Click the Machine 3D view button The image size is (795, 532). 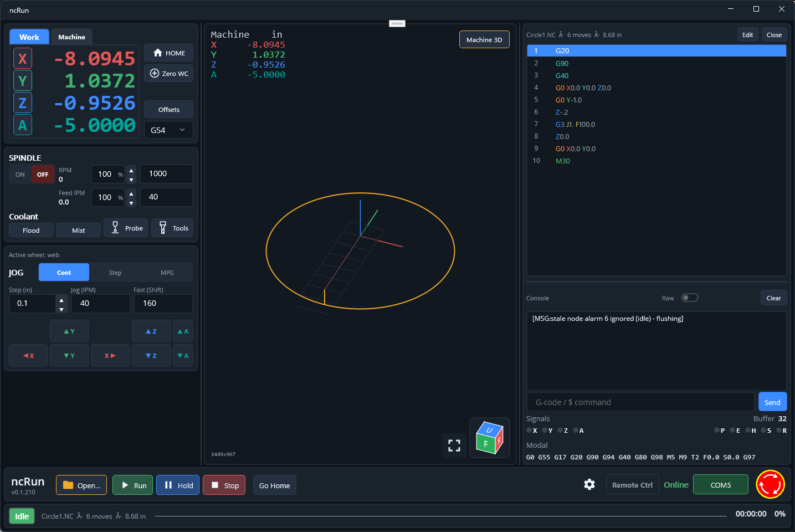click(x=484, y=39)
